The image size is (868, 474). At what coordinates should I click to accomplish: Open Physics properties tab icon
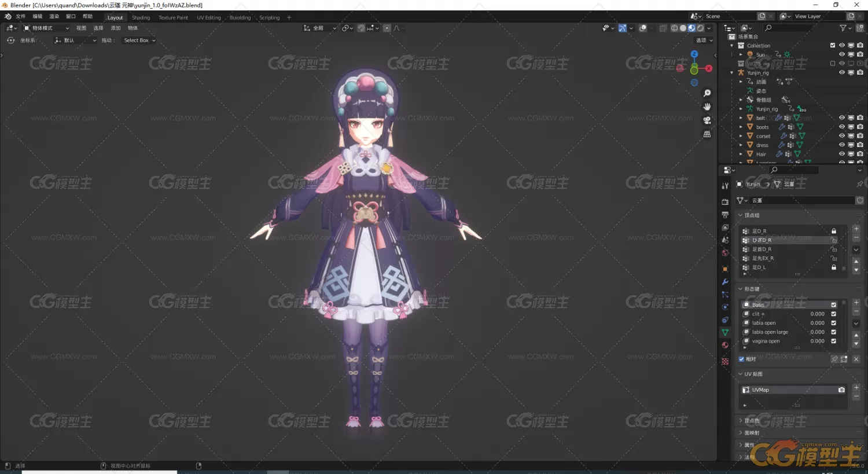725,307
